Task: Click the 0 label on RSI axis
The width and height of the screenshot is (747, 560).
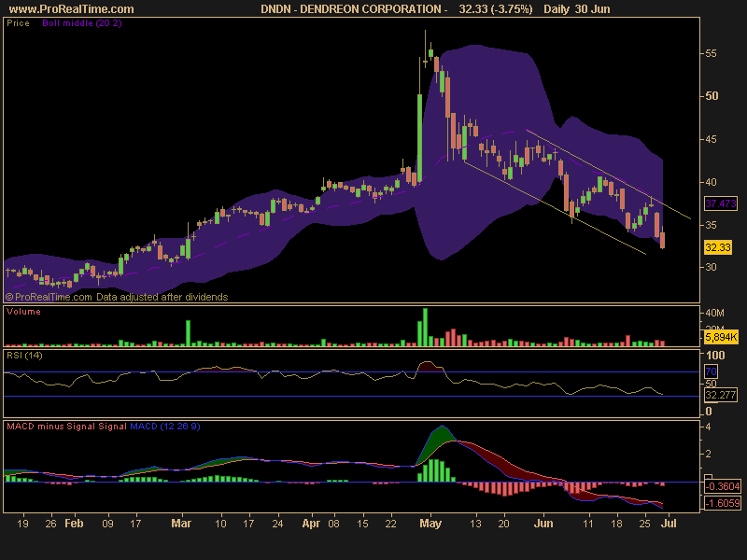Action: (x=709, y=411)
